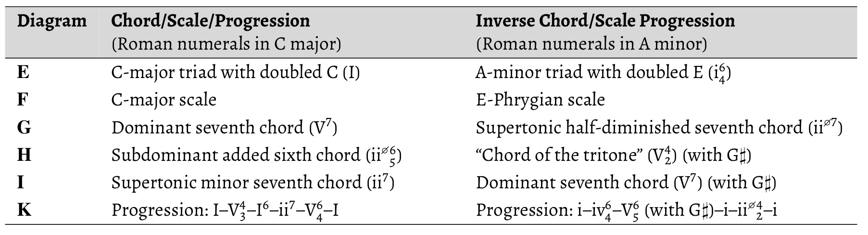Click diagram letter E in first row
Screen dimensions: 868x235
(x=23, y=73)
